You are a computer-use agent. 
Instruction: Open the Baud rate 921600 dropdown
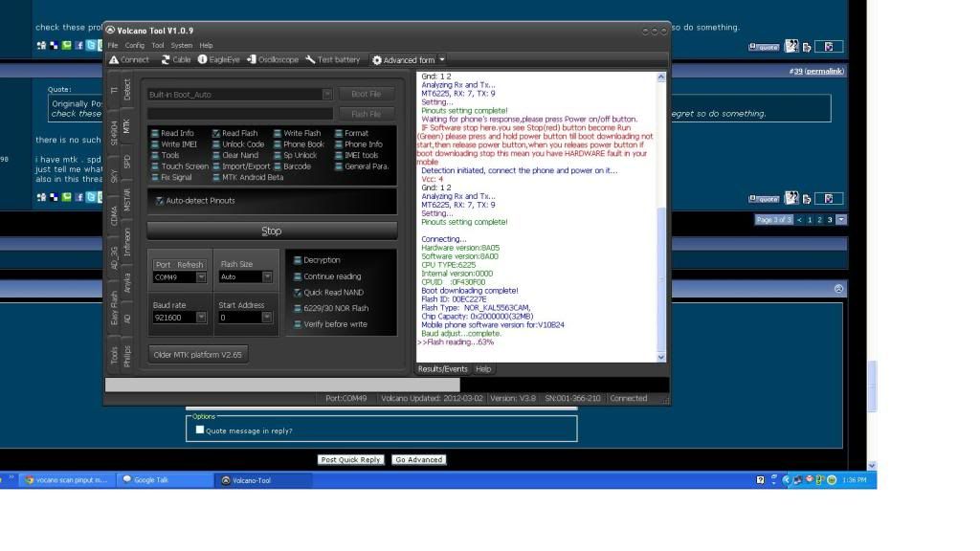coord(201,318)
